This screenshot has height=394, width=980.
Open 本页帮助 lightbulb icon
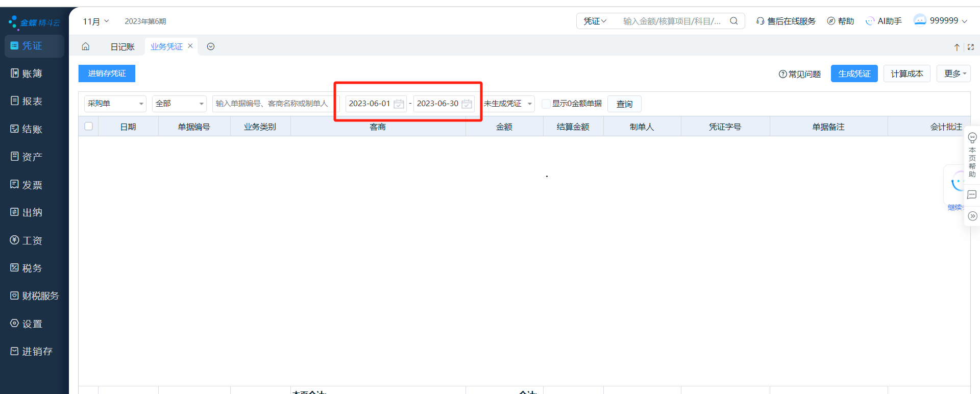(972, 138)
